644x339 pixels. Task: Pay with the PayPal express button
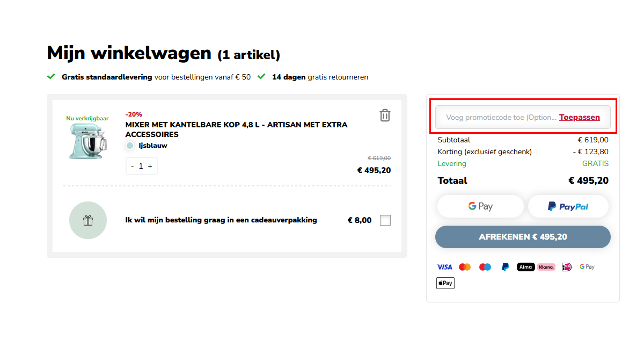click(x=568, y=206)
